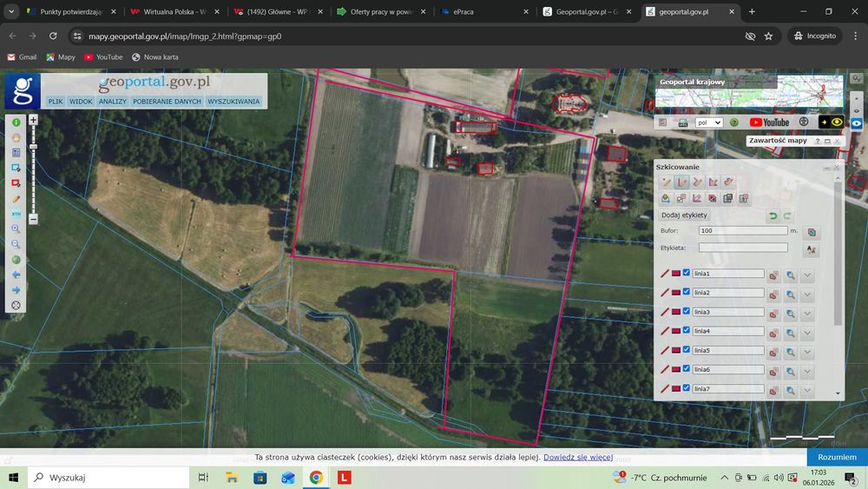This screenshot has height=489, width=868.
Task: Click the crossed-circle tool at toolbar bottom
Action: point(16,305)
